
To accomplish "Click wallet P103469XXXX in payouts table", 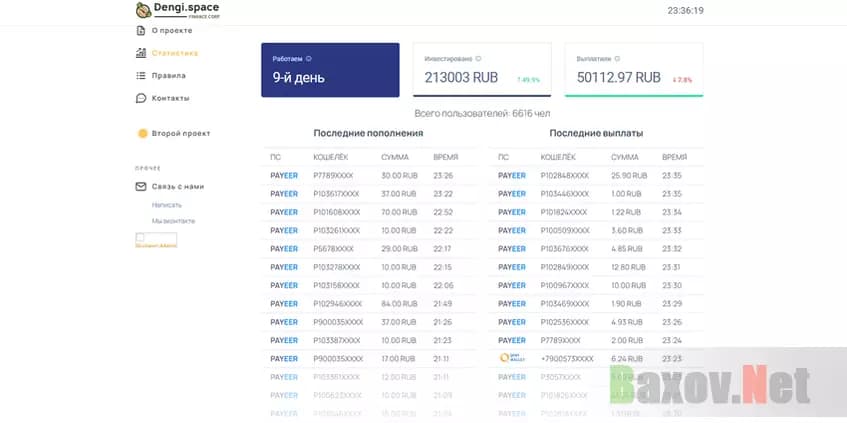I will (565, 304).
